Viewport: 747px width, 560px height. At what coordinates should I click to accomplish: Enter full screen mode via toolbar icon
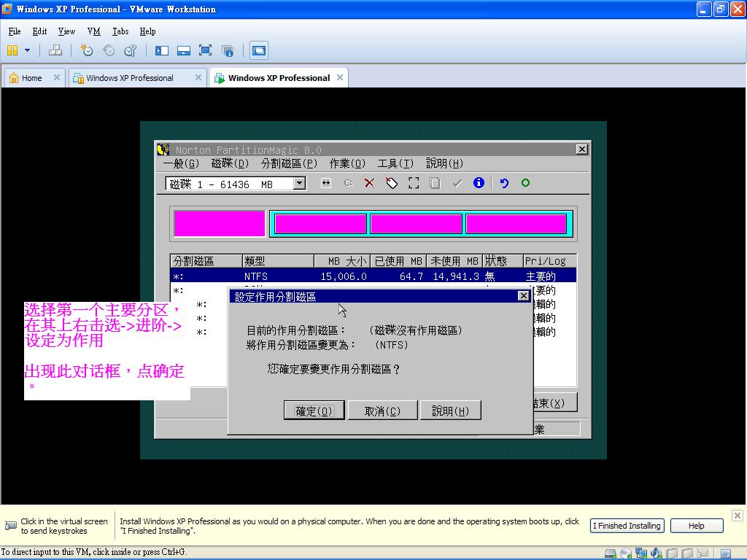205,50
